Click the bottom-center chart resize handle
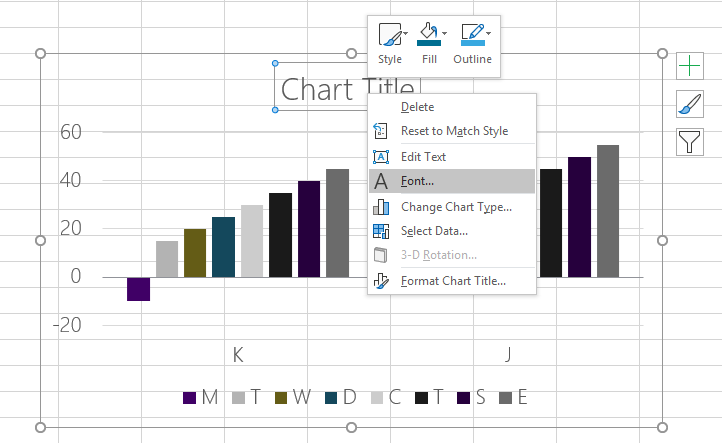722x443 pixels. (x=351, y=428)
